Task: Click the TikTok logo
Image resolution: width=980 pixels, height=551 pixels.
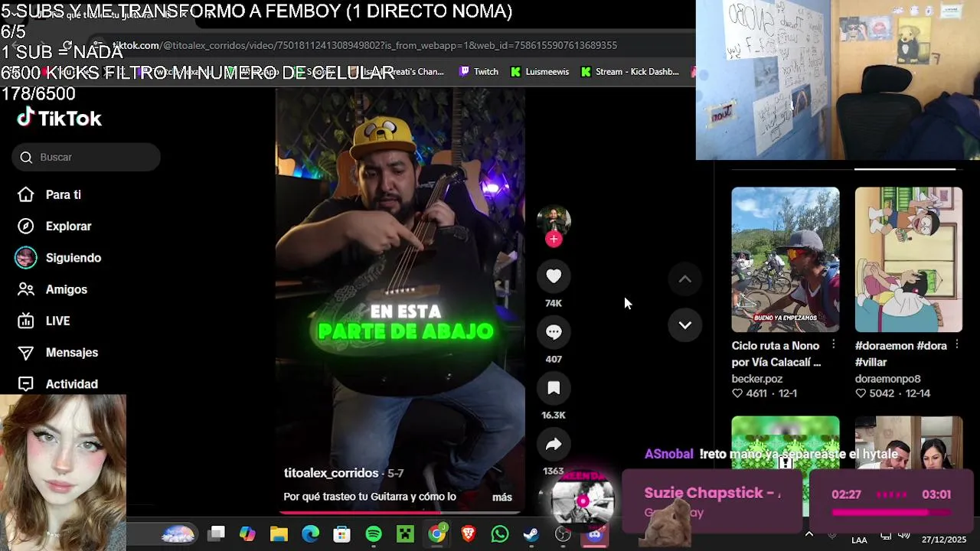Action: pos(60,118)
